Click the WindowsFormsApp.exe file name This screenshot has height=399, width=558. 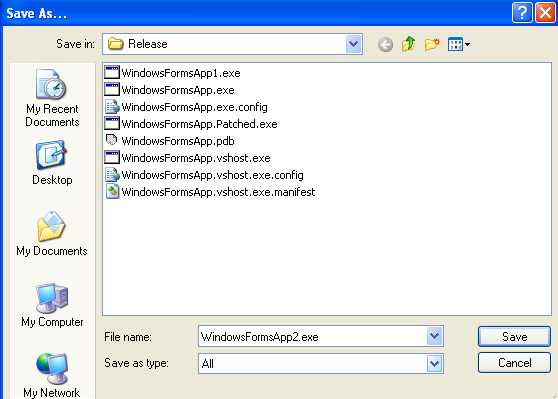coord(178,90)
